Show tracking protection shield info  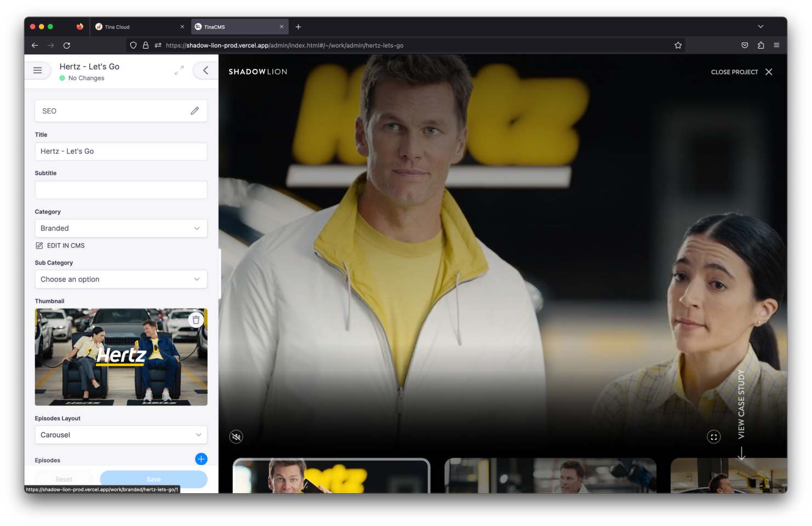pyautogui.click(x=133, y=45)
